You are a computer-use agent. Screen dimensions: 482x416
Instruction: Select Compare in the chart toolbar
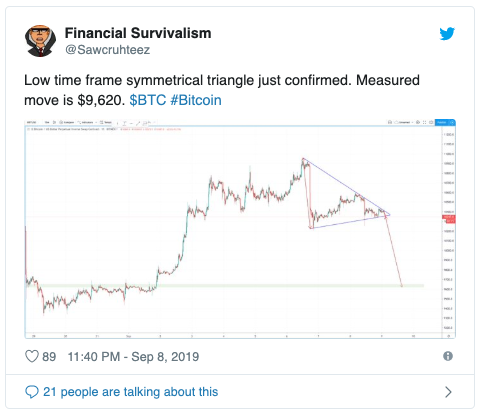tap(66, 122)
